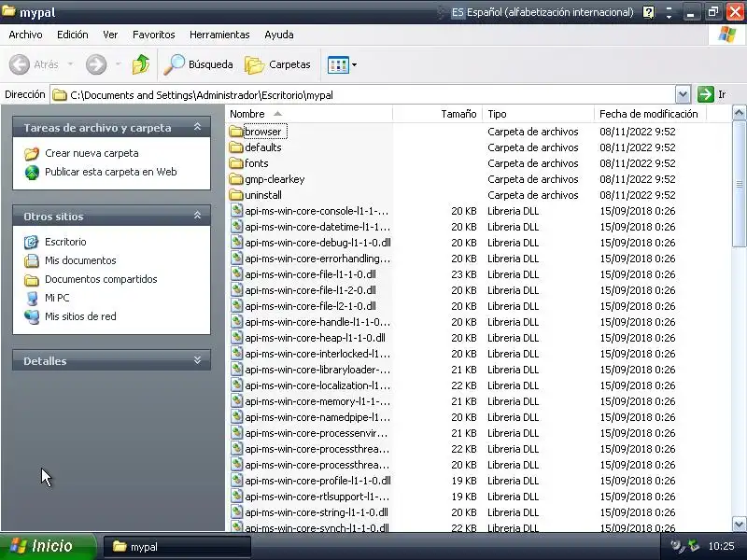Viewport: 747px width, 560px height.
Task: Open the Archivo menu
Action: coord(25,35)
